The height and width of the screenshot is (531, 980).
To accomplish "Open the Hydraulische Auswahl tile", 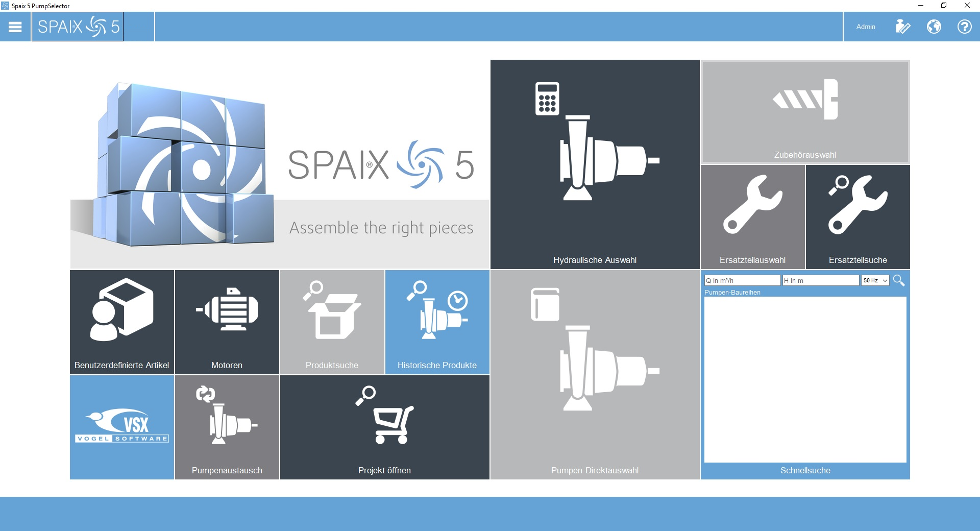I will point(595,164).
